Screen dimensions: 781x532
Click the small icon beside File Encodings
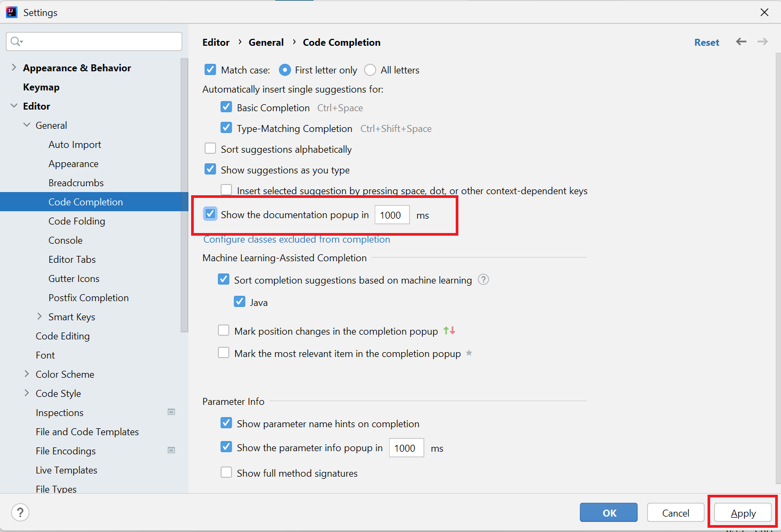171,450
